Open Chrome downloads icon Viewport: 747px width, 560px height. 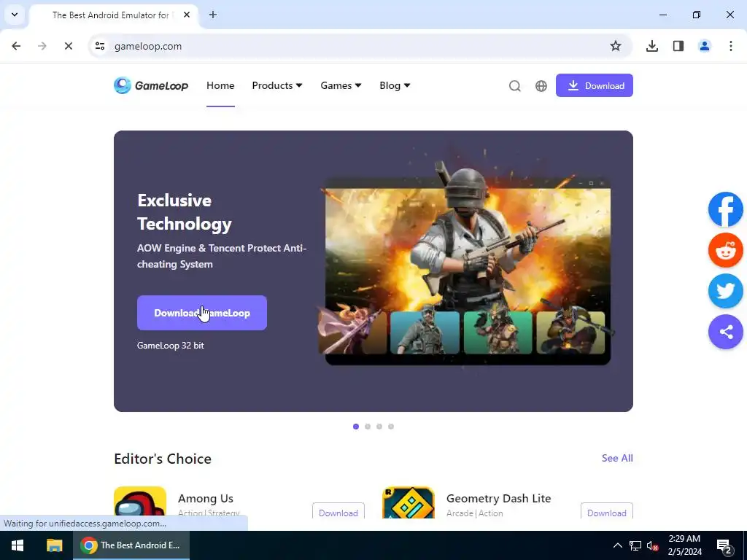[x=652, y=46]
